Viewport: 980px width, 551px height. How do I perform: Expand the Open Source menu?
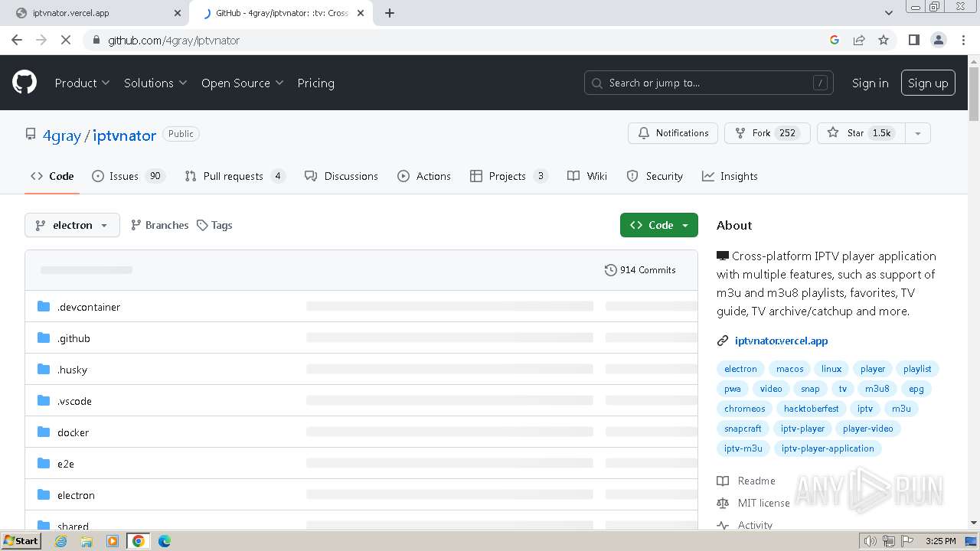(x=242, y=83)
